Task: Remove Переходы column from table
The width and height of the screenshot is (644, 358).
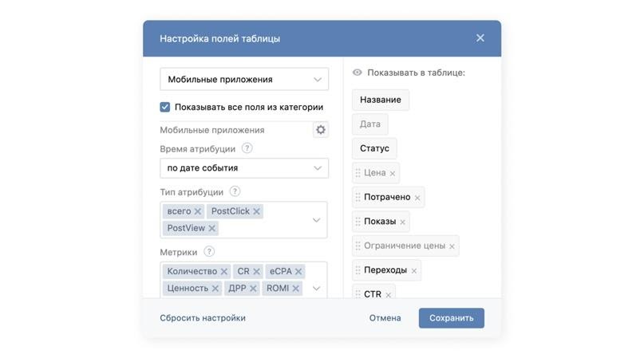Action: [x=414, y=271]
